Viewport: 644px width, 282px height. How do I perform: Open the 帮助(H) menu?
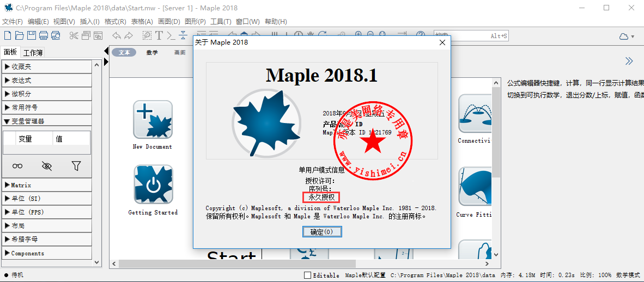[x=276, y=22]
